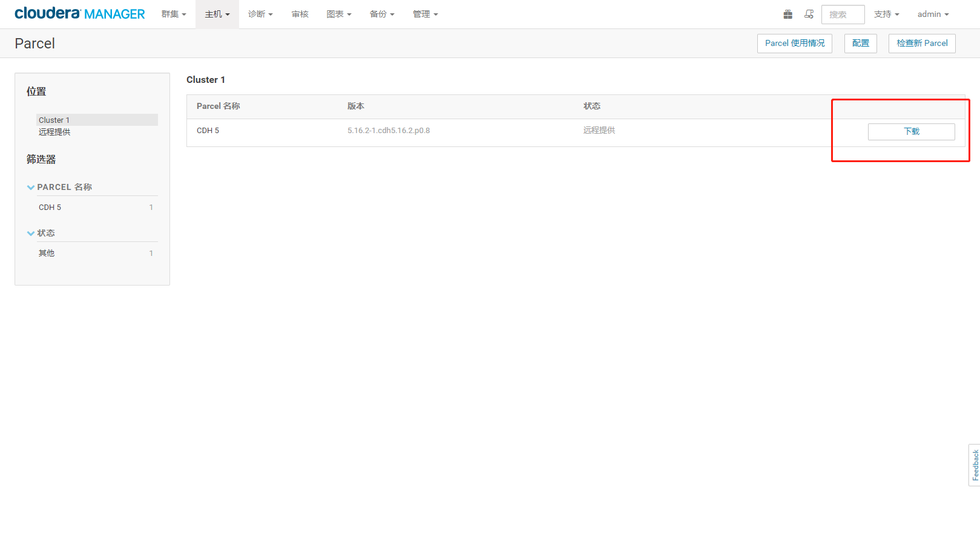Click the 状态 column header
The width and height of the screenshot is (980, 533).
[x=592, y=106]
